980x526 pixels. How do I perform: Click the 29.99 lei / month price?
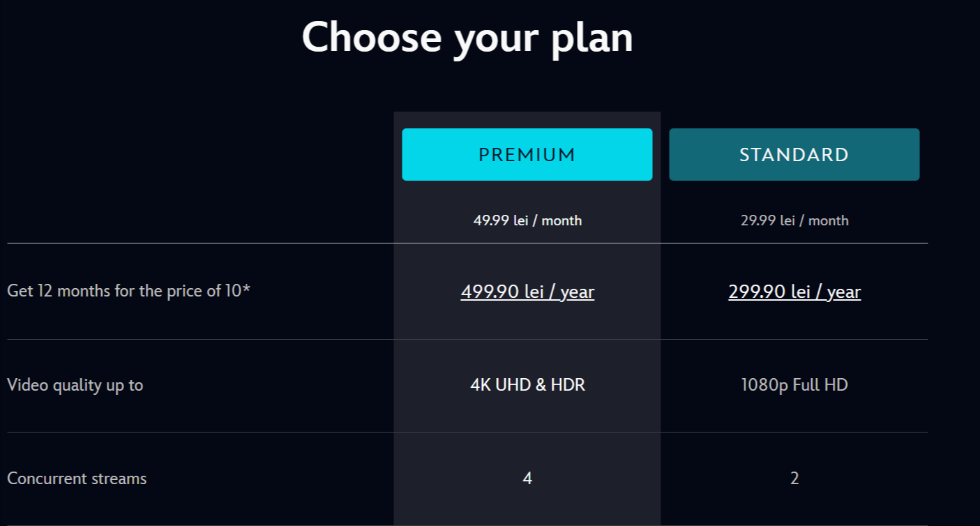pyautogui.click(x=794, y=220)
